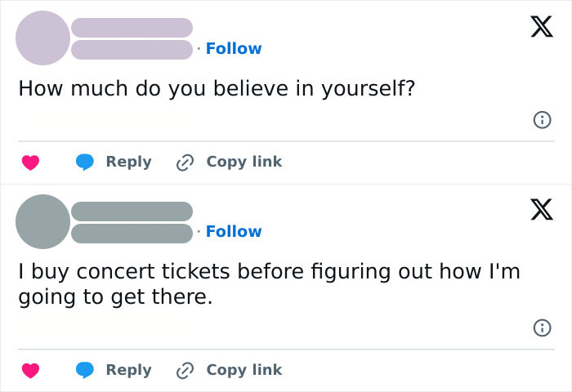Screen dimensions: 572x392
Task: Reply to the concert tickets post
Action: (x=114, y=370)
